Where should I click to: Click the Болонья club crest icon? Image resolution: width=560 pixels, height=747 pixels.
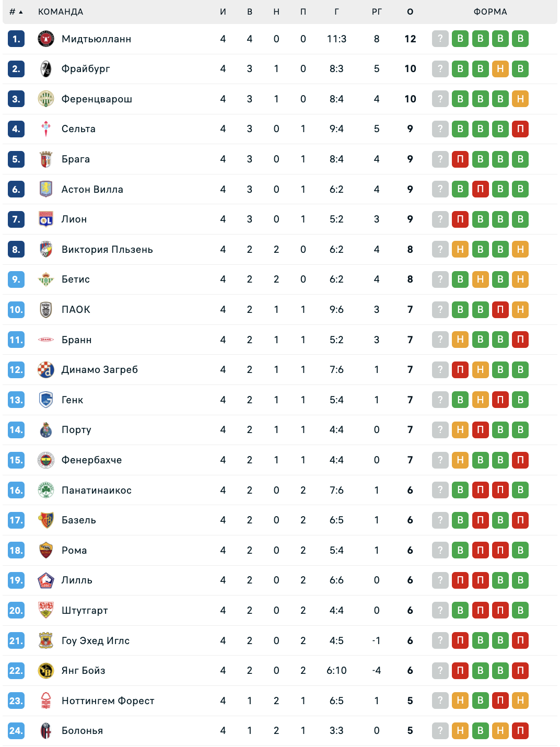click(46, 731)
